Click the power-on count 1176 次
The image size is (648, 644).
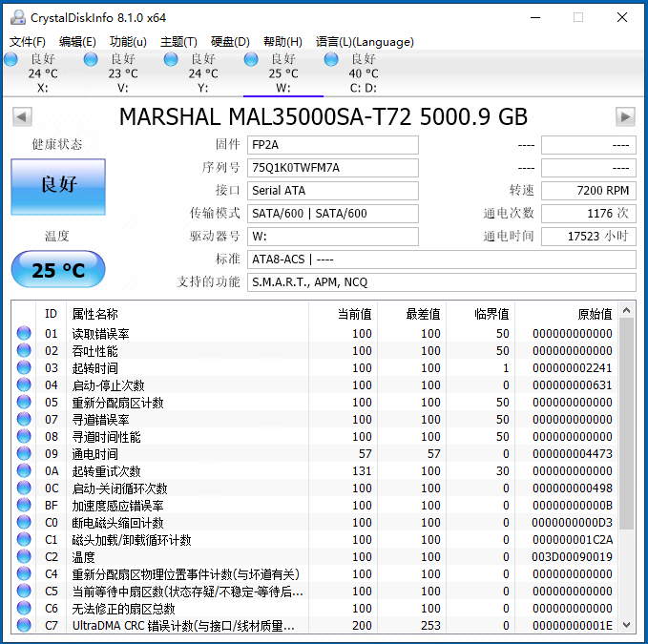click(x=589, y=214)
